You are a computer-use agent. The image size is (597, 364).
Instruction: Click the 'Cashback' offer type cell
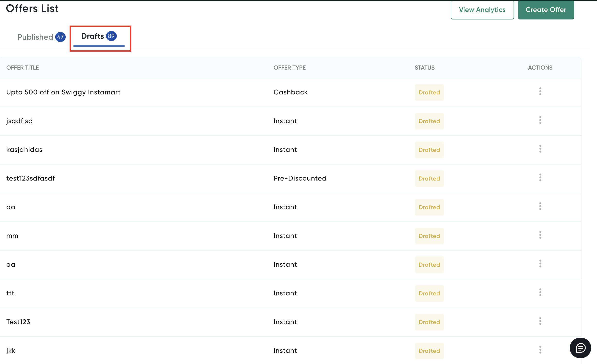290,92
